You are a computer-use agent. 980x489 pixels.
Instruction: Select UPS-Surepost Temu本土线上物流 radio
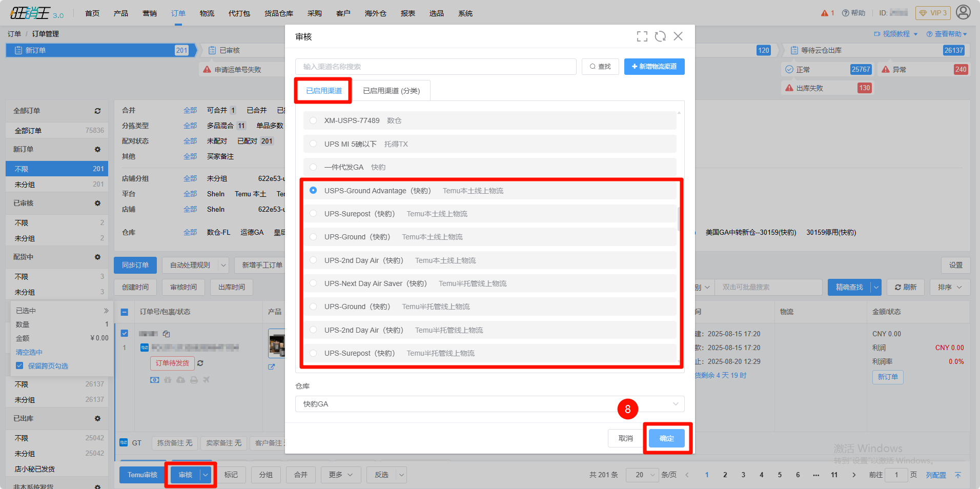pyautogui.click(x=313, y=214)
